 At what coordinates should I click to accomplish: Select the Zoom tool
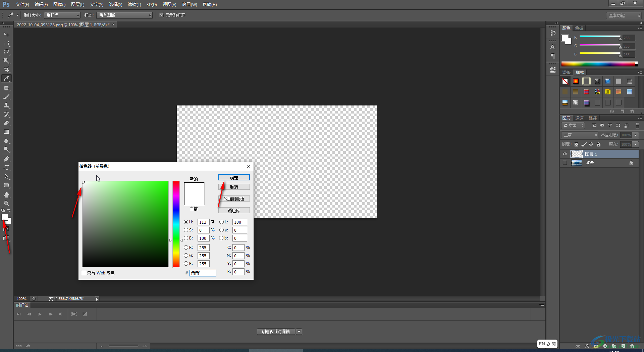[x=6, y=204]
